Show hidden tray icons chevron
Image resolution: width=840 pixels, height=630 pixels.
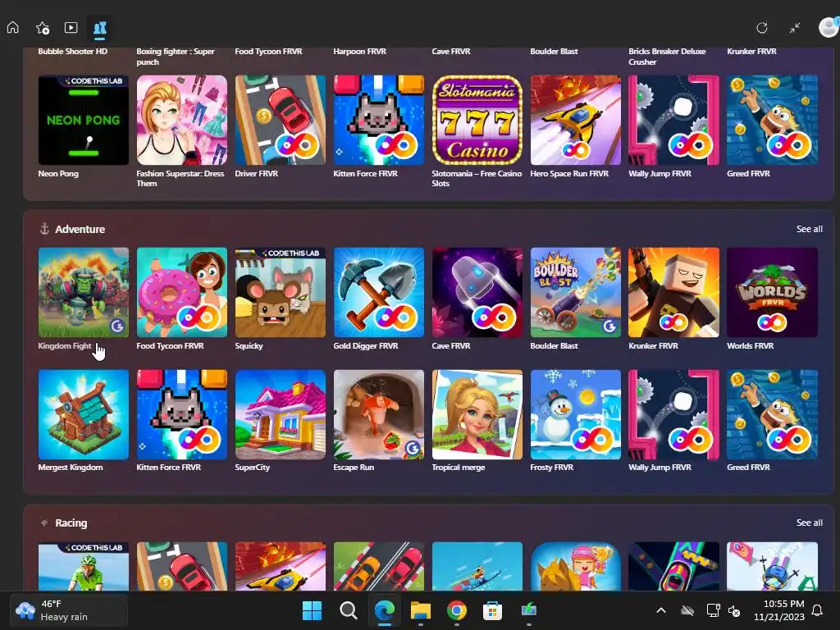coord(661,610)
